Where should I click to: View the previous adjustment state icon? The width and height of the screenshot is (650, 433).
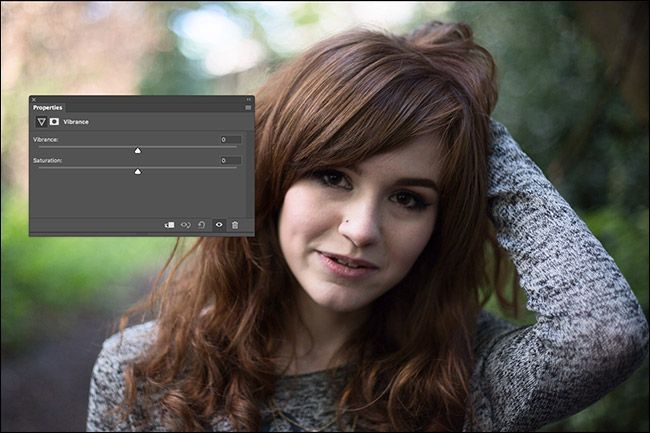tap(185, 225)
